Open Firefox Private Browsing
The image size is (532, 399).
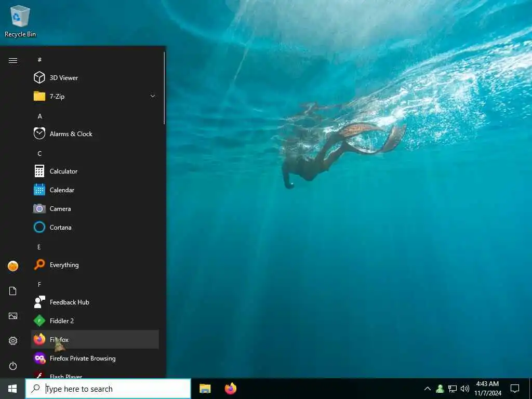pyautogui.click(x=95, y=358)
